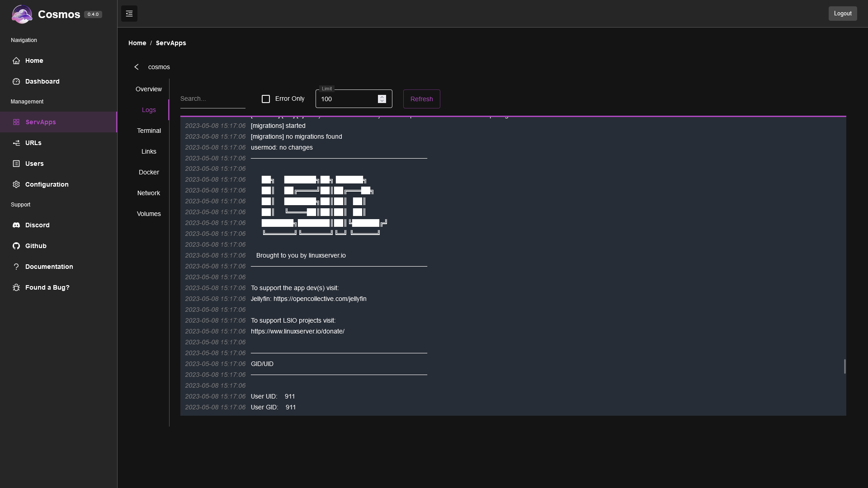The width and height of the screenshot is (868, 488).
Task: Select the Network tab
Action: pos(149,193)
